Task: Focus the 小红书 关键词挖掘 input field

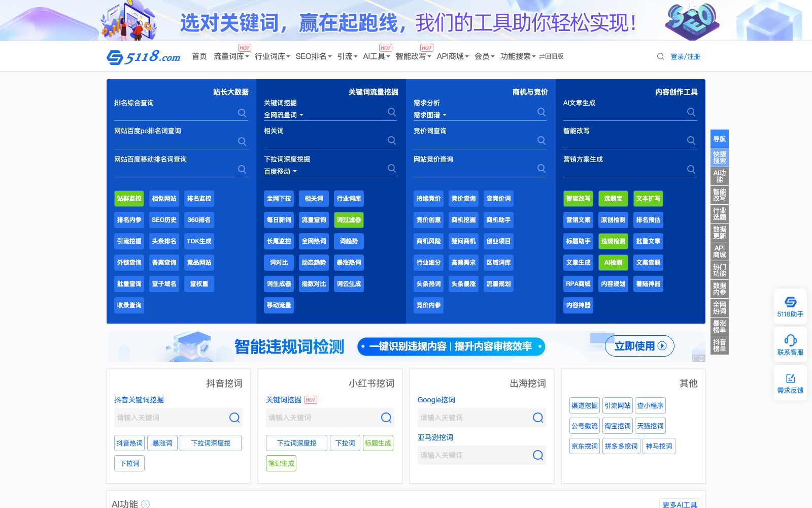Action: pos(330,418)
